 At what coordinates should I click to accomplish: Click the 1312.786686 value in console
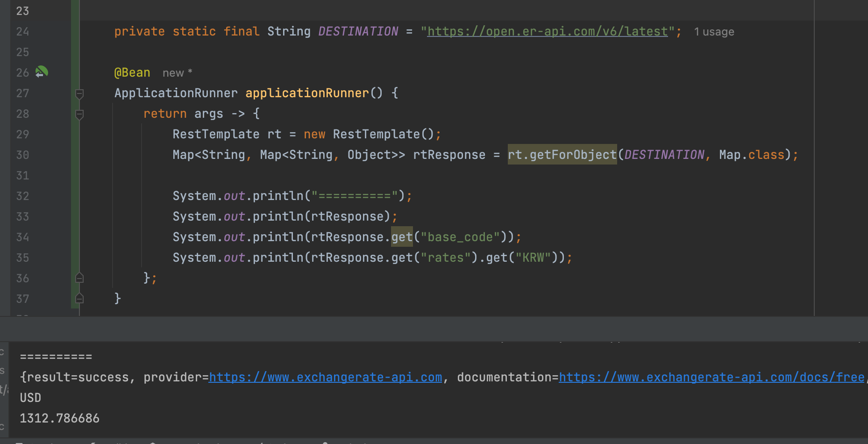[60, 418]
